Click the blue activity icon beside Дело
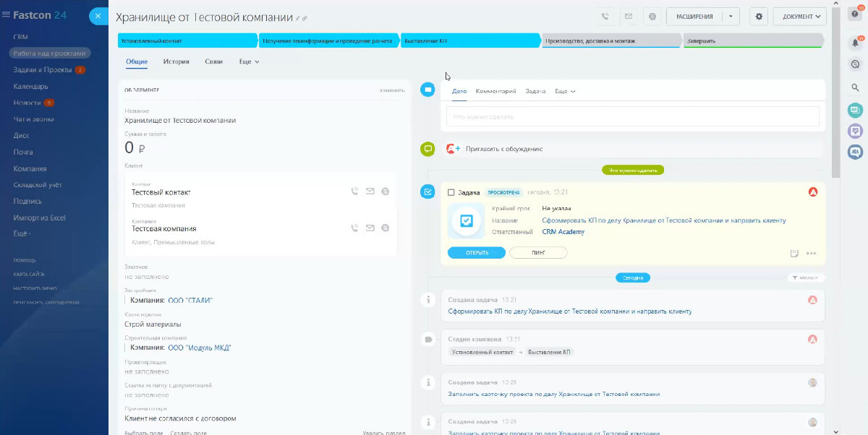Screen dimensions: 868x435 pyautogui.click(x=427, y=90)
